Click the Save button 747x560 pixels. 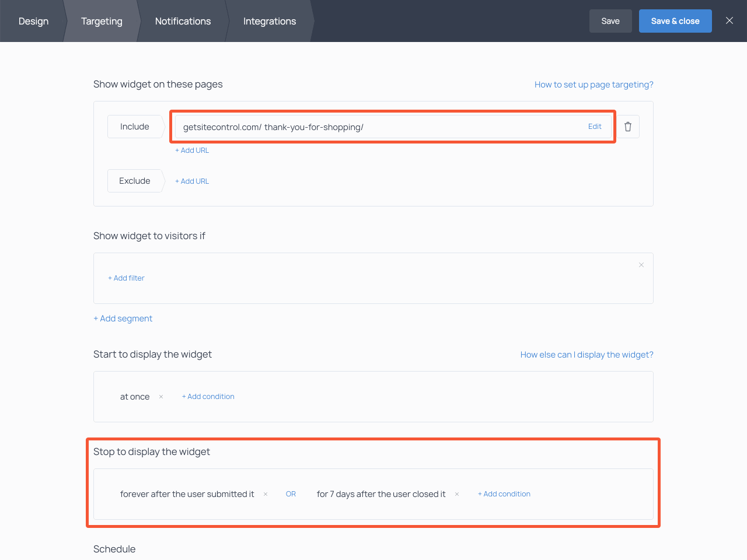[x=610, y=20]
